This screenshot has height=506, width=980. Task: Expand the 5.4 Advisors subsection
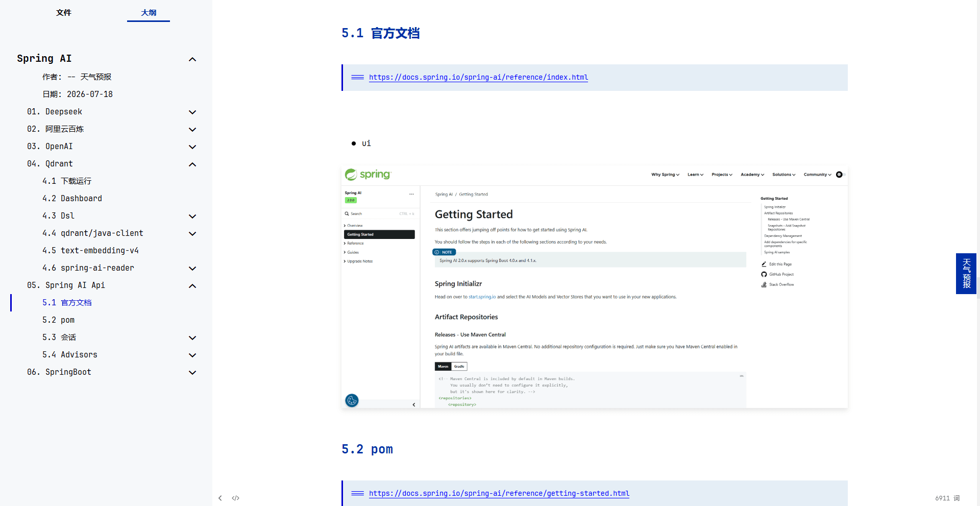point(192,355)
